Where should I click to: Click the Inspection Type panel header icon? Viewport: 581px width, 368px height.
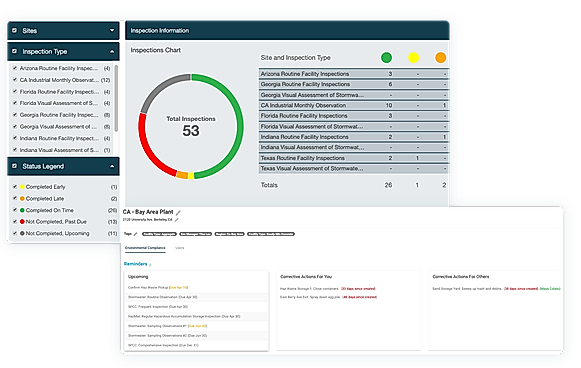(14, 51)
